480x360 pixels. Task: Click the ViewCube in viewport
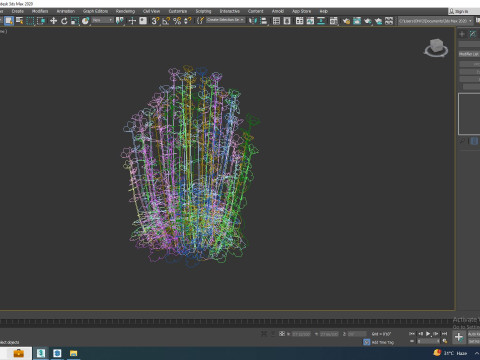point(436,47)
